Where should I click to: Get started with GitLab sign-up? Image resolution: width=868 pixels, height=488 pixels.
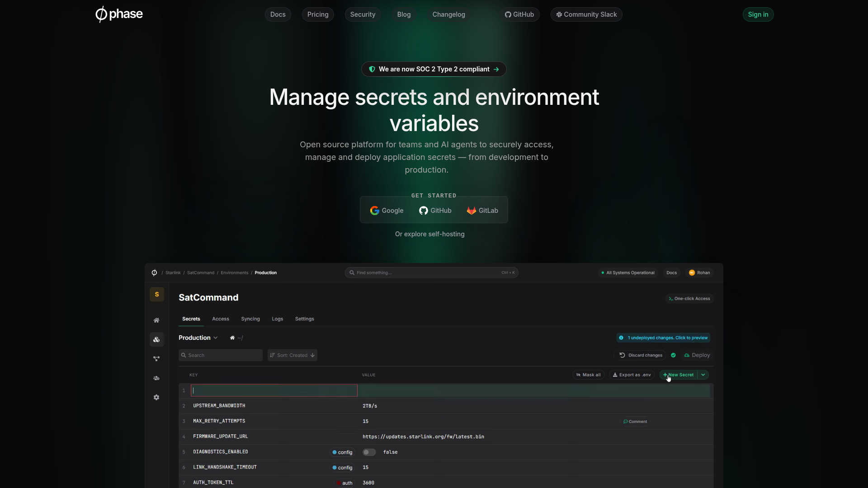[482, 211]
